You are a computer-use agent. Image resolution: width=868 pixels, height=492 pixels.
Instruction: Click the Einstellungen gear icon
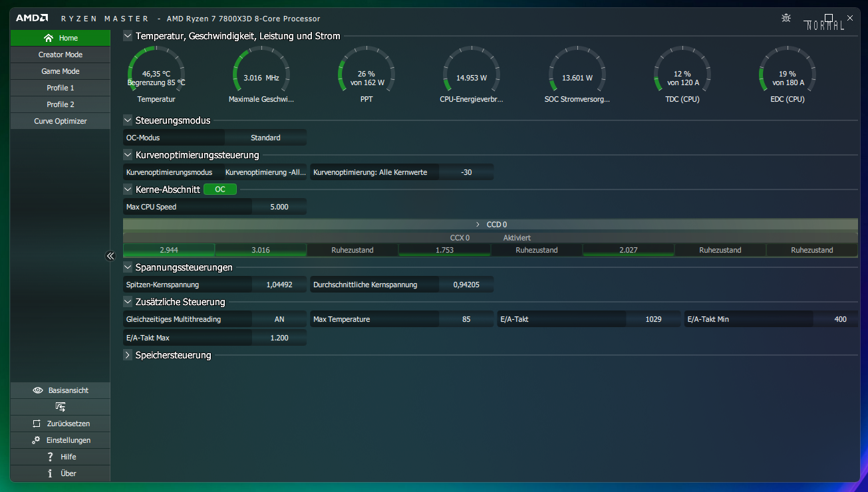click(x=37, y=440)
